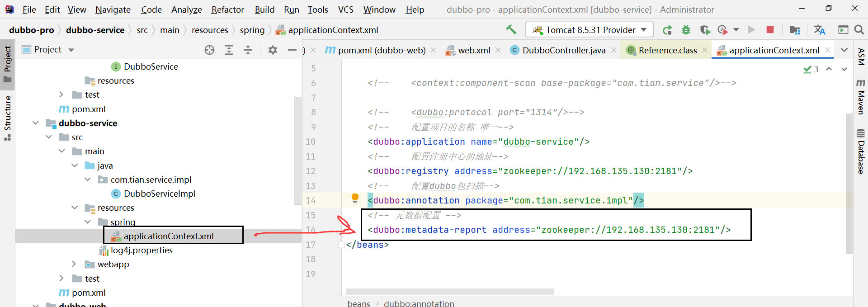Open the Navigate menu
Image resolution: width=868 pixels, height=307 pixels.
coord(113,9)
